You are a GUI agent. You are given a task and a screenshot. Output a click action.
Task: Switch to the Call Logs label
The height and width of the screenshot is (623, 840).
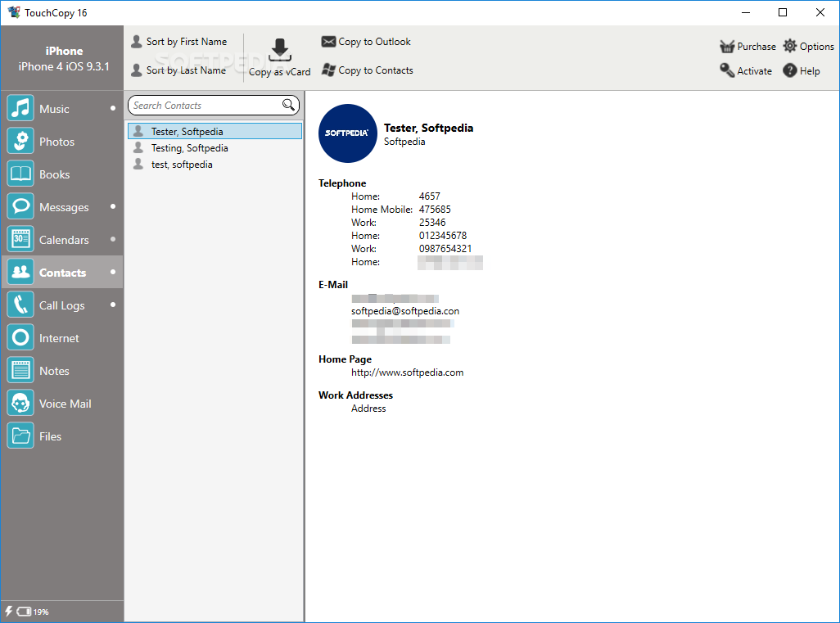61,305
